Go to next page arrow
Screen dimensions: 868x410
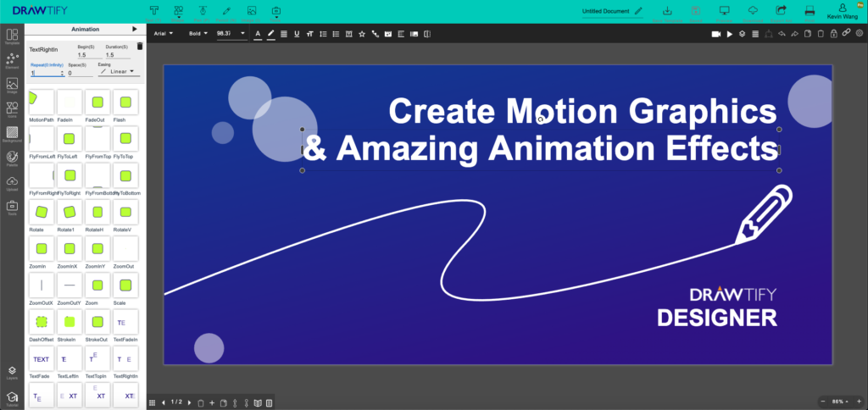point(189,402)
